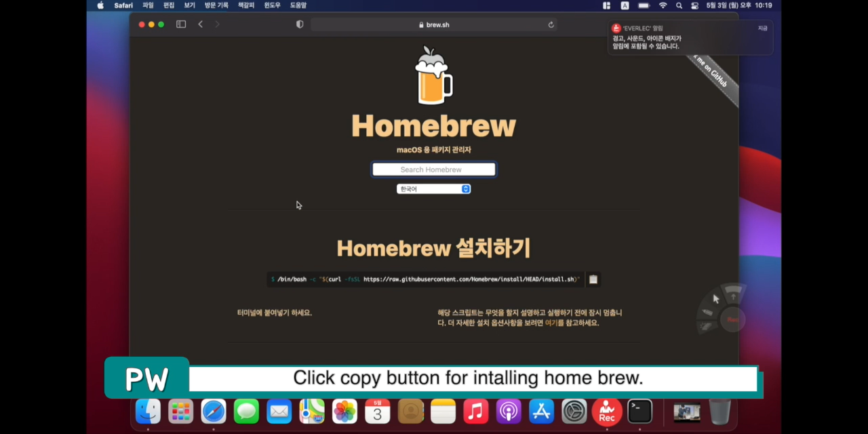
Task: Switch input source via the A icon
Action: coord(625,5)
